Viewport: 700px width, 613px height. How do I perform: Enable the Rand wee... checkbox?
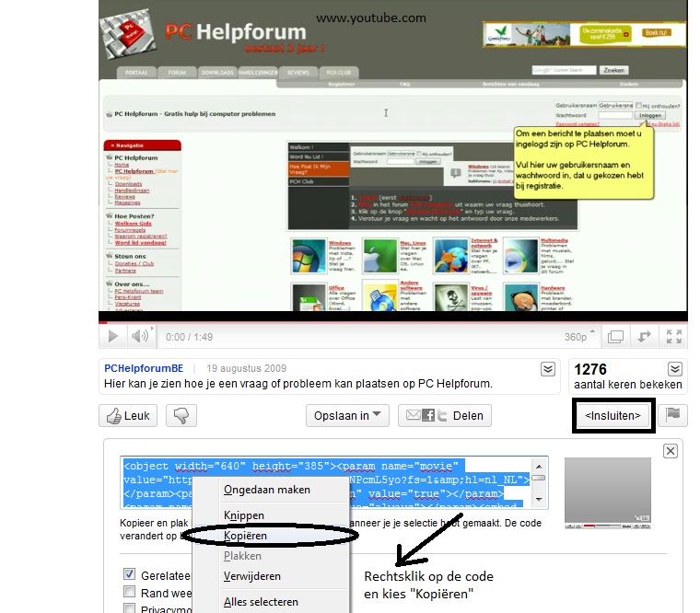click(x=129, y=592)
